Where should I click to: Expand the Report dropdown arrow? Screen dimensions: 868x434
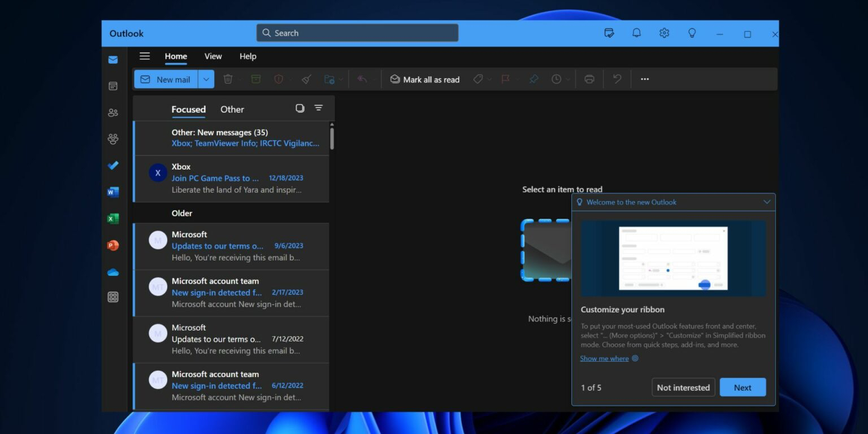(290, 80)
